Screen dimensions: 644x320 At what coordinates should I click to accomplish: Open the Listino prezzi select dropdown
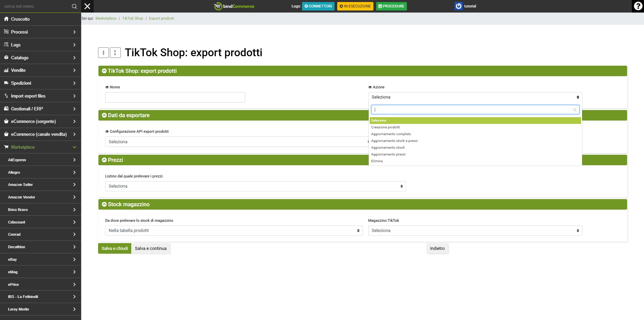(255, 186)
